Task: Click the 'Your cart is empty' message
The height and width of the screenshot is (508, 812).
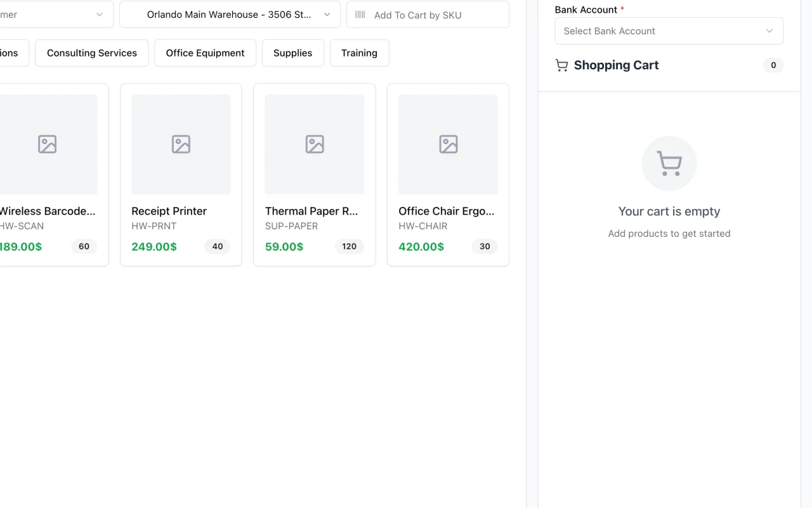Action: point(669,211)
